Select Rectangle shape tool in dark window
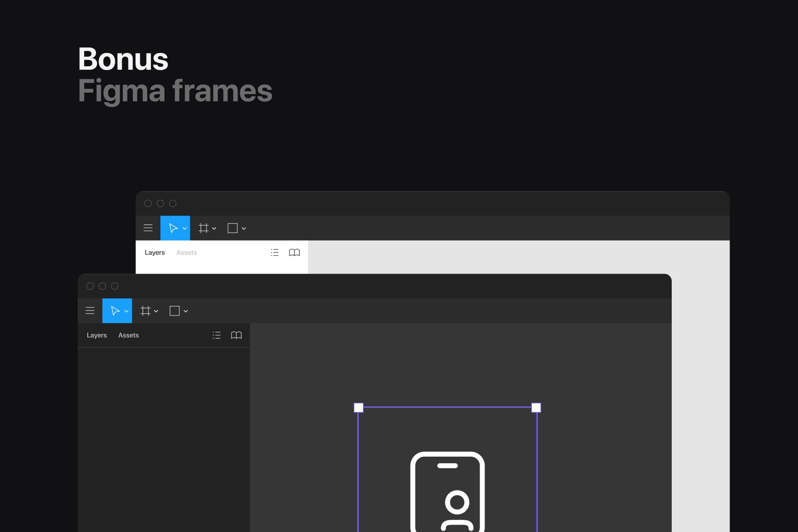 pyautogui.click(x=175, y=311)
